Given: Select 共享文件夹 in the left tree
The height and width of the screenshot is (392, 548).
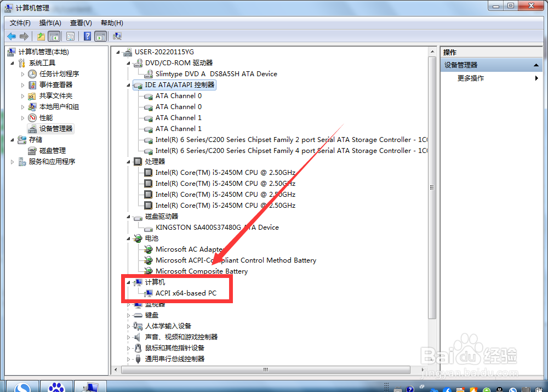Looking at the screenshot, I should point(56,96).
